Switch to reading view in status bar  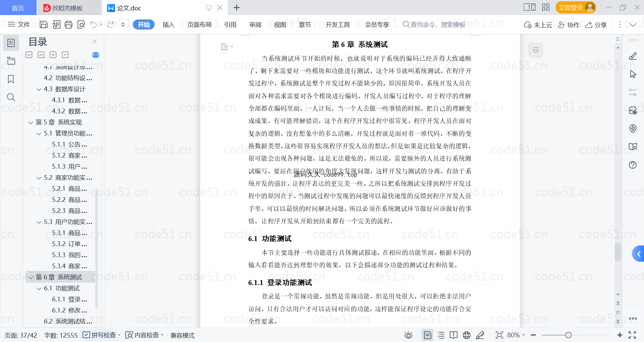click(453, 335)
